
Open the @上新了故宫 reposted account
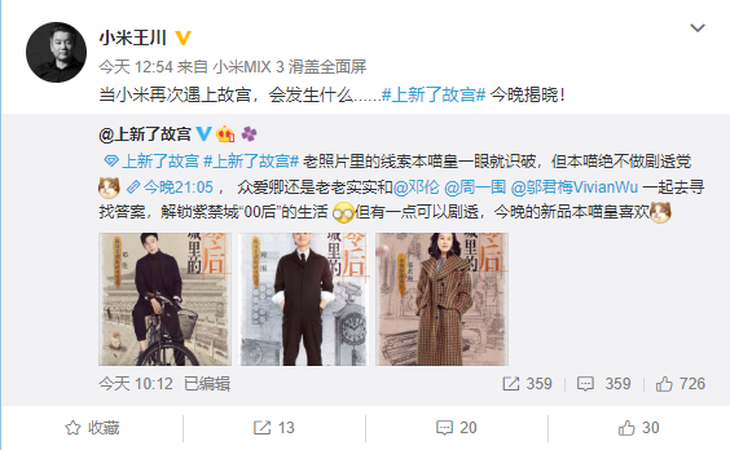(x=145, y=134)
